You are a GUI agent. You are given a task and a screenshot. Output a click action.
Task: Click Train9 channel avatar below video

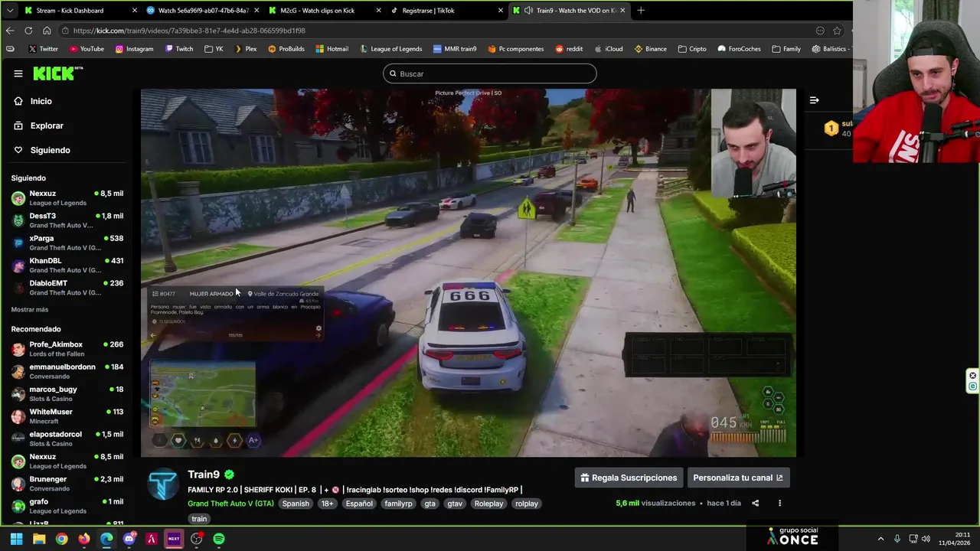pos(163,484)
